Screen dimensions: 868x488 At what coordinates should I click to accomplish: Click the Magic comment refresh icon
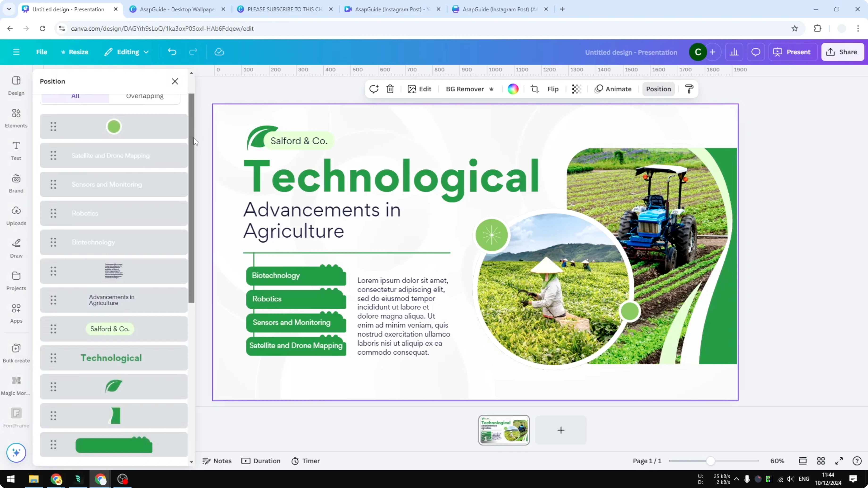pyautogui.click(x=374, y=89)
